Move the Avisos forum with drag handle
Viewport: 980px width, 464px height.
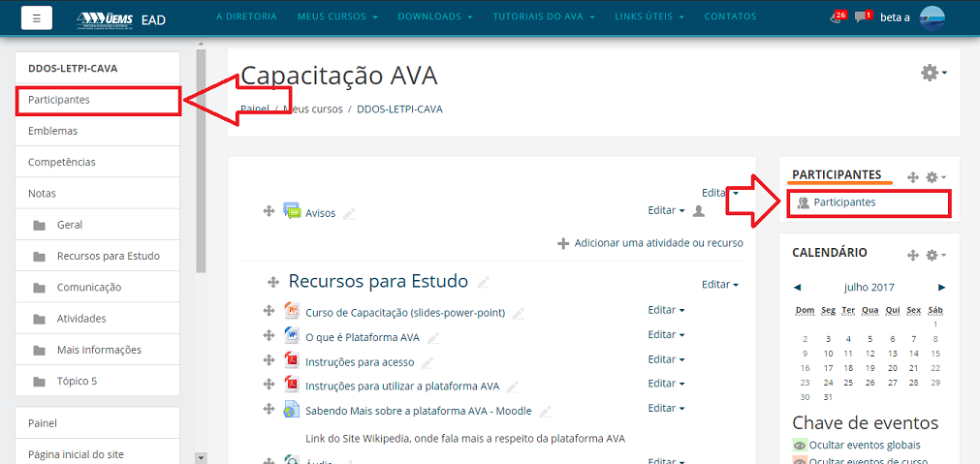pyautogui.click(x=269, y=211)
